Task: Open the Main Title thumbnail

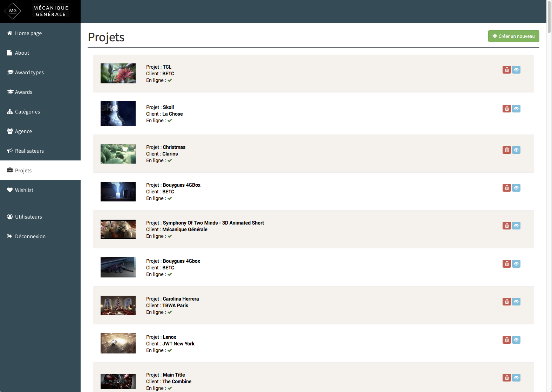Action: click(118, 381)
